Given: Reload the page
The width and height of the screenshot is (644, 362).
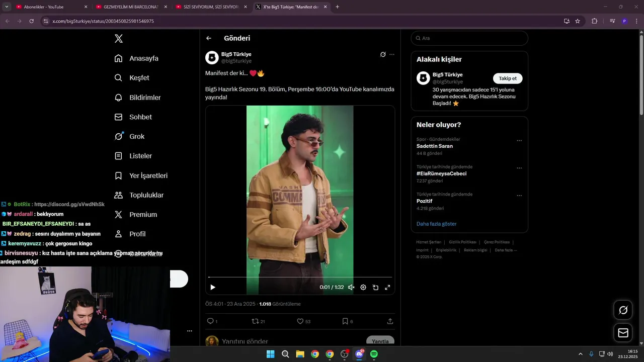Looking at the screenshot, I should click(x=31, y=21).
